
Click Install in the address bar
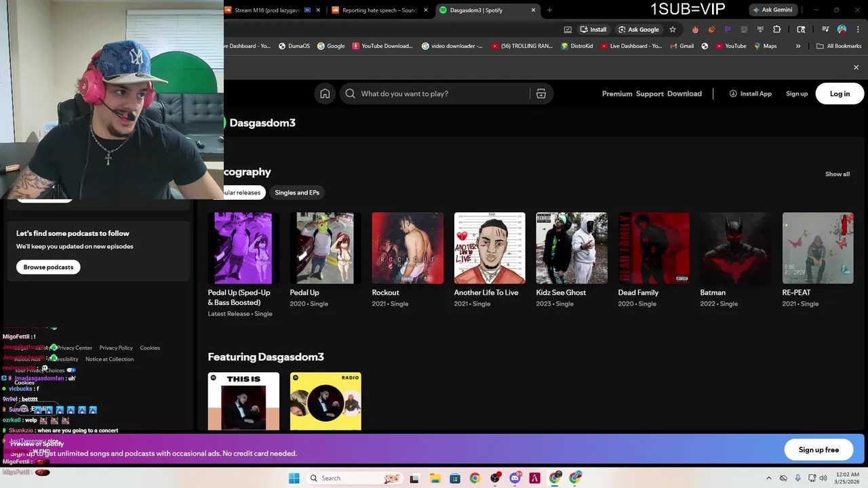tap(593, 29)
